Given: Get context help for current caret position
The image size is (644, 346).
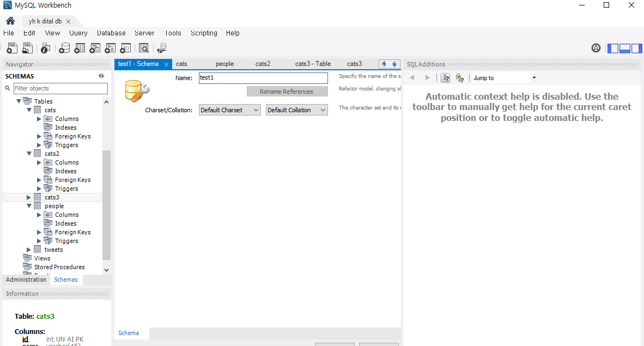Looking at the screenshot, I should [x=445, y=78].
